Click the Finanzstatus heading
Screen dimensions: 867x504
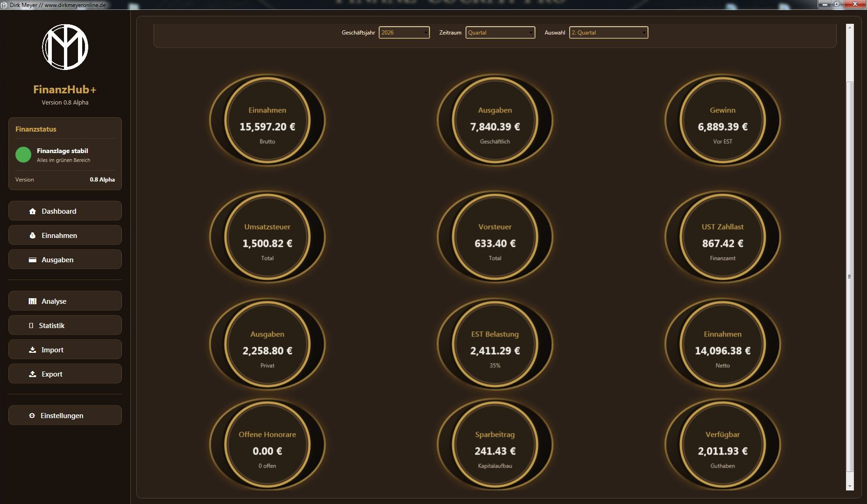click(36, 129)
